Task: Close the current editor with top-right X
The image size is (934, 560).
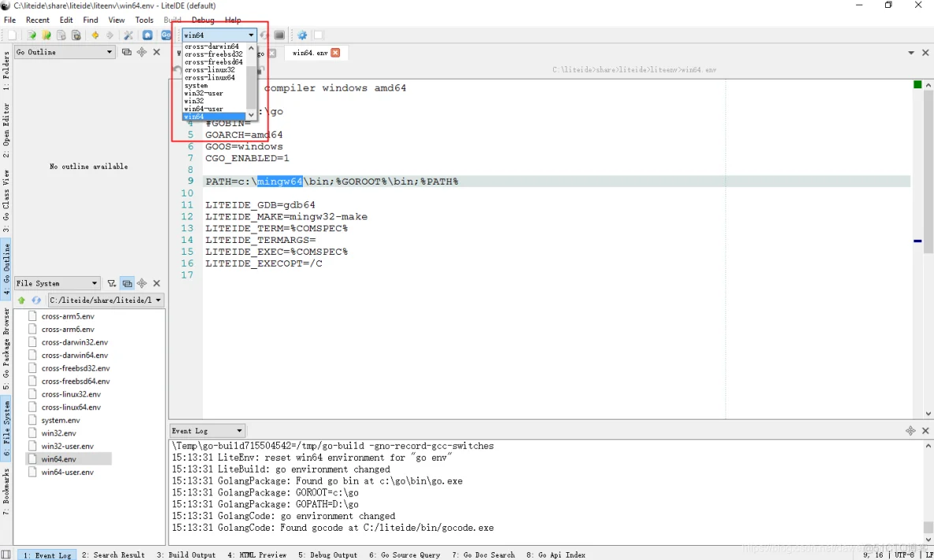Action: pyautogui.click(x=925, y=52)
